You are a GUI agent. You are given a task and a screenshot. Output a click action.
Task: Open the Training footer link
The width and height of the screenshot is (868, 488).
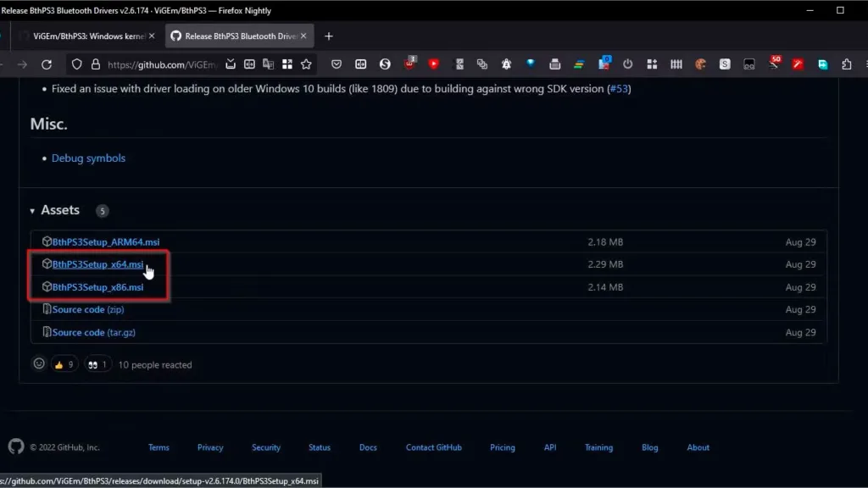pyautogui.click(x=599, y=447)
